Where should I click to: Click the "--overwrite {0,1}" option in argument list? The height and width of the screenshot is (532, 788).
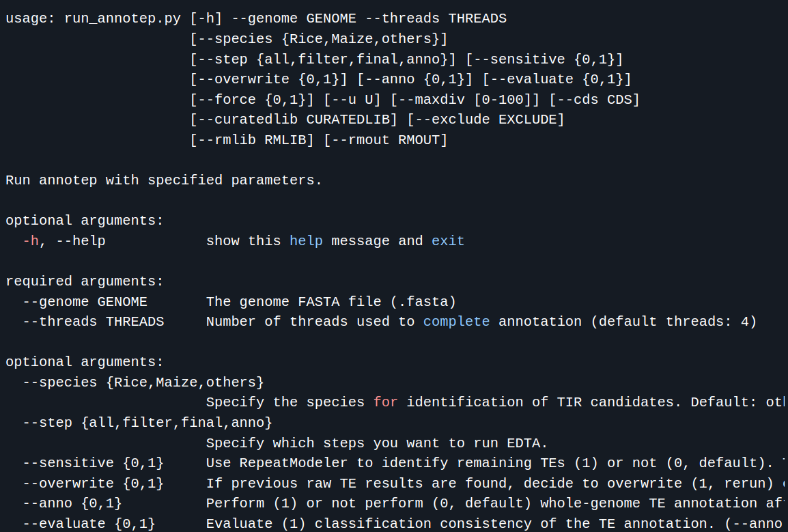(94, 484)
